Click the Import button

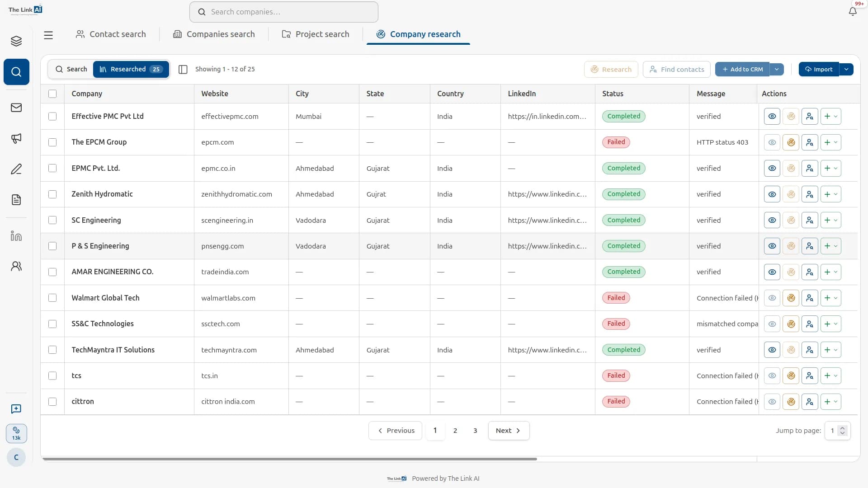coord(819,70)
